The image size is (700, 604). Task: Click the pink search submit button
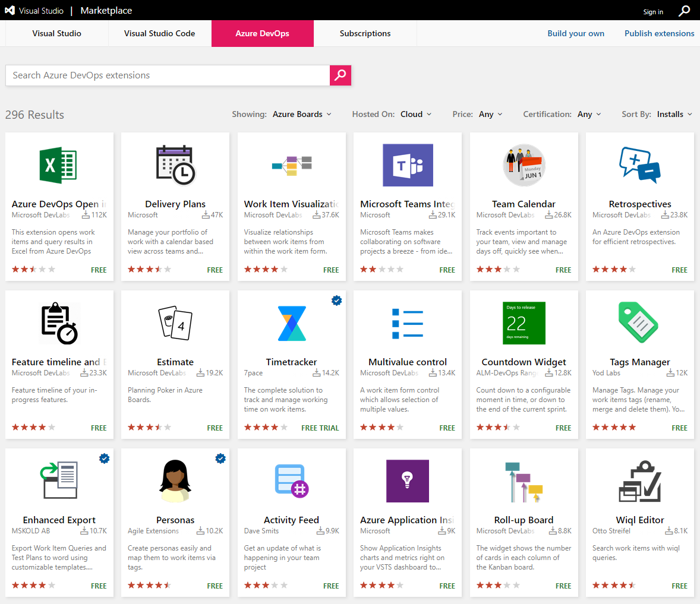point(340,75)
